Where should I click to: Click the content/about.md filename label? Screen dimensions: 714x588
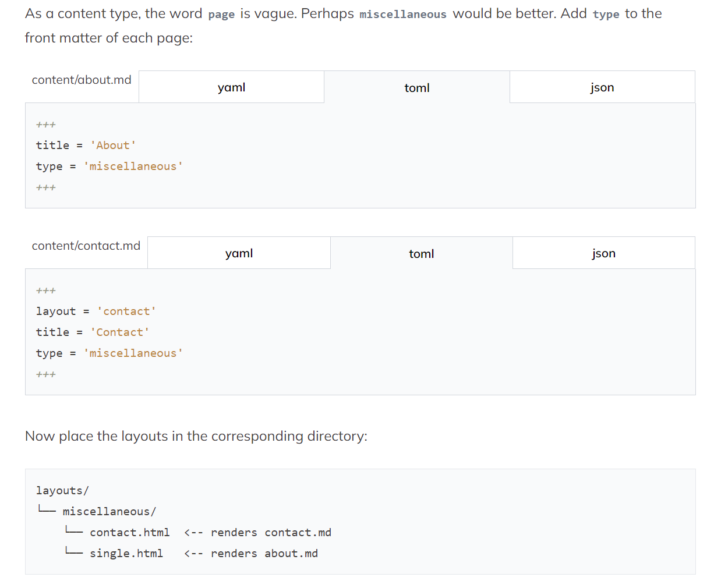(x=82, y=80)
